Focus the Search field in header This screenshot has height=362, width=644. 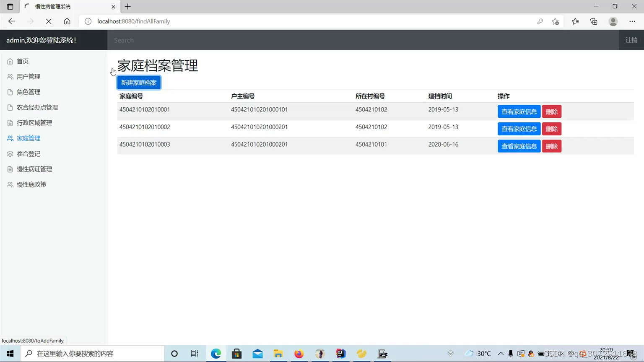(x=363, y=40)
